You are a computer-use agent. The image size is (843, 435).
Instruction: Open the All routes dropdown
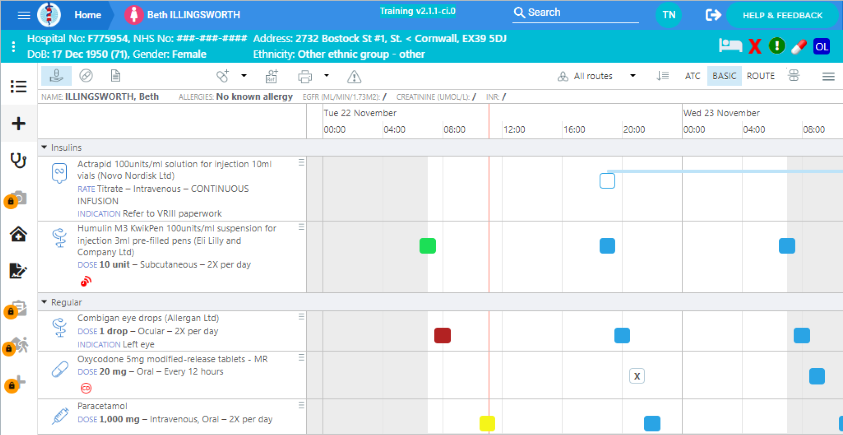click(597, 76)
